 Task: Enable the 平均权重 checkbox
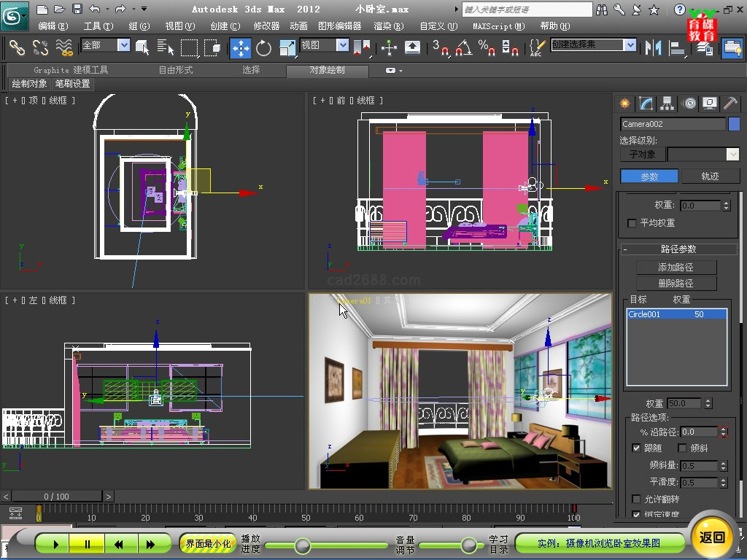coord(632,223)
